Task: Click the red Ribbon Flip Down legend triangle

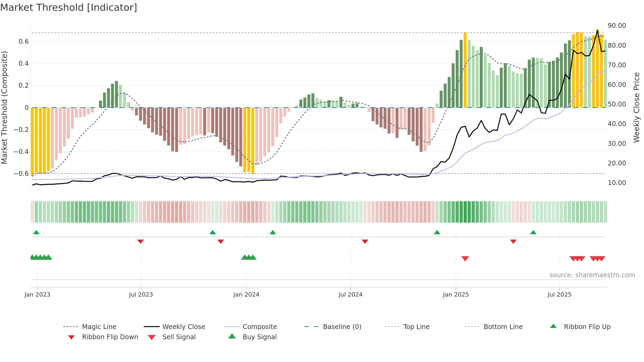Action: 71,337
